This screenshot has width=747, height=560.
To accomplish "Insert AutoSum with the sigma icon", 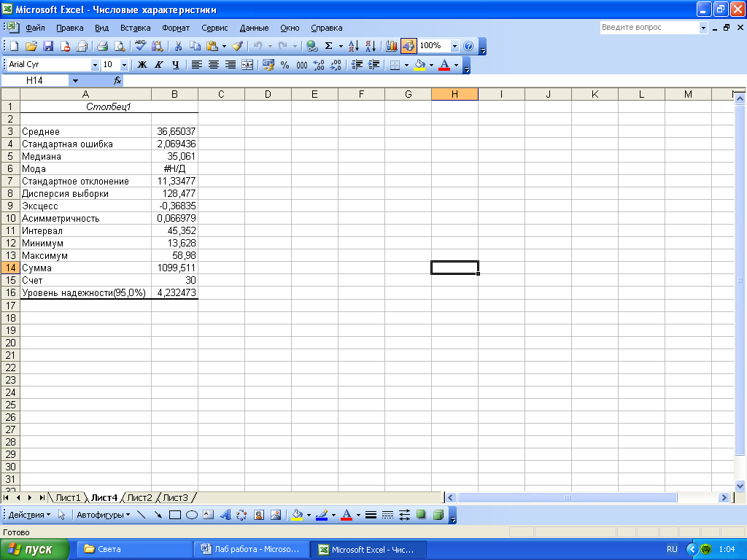I will pos(329,46).
